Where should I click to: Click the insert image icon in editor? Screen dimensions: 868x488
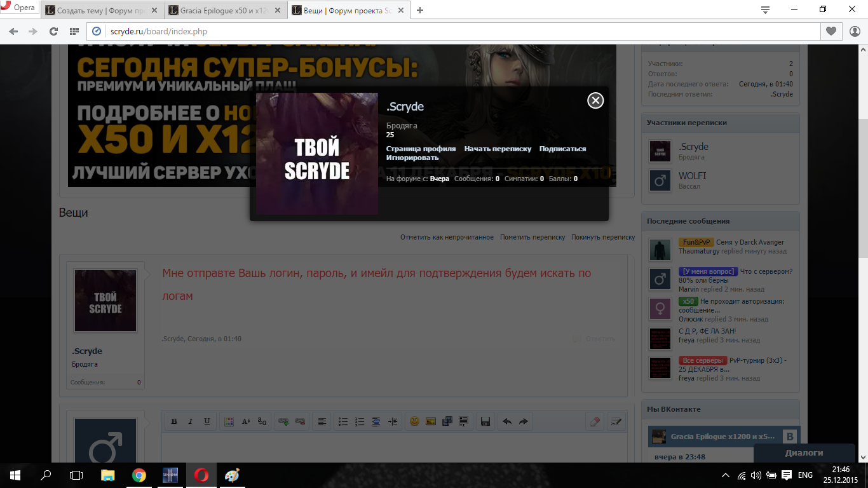coord(430,421)
